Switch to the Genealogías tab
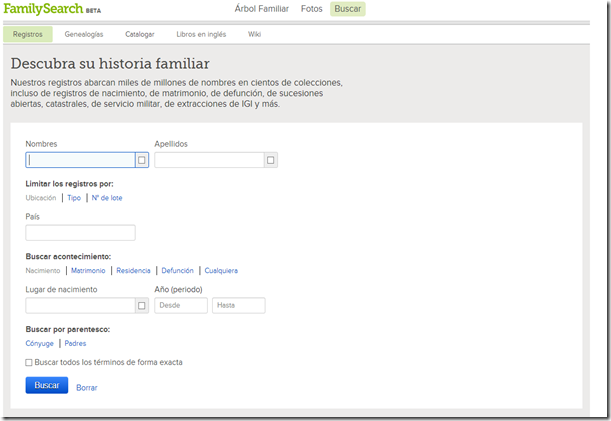 point(84,34)
